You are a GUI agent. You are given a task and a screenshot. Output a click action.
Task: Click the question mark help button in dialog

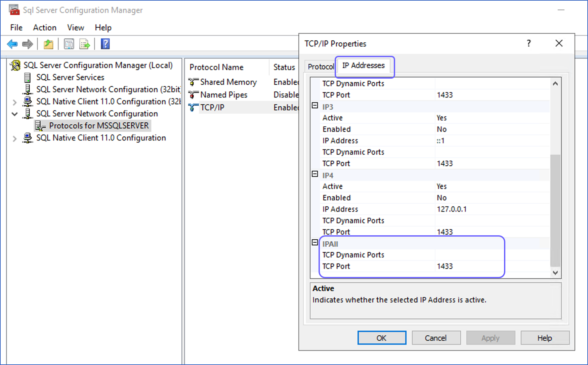(529, 43)
